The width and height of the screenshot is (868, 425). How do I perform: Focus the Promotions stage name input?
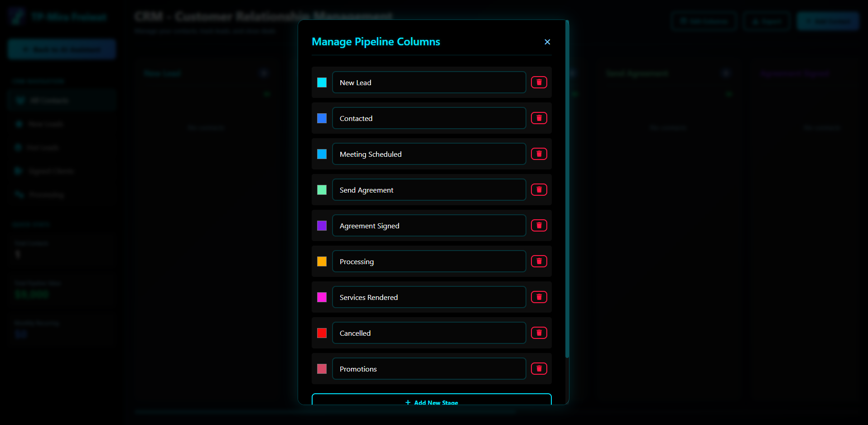429,369
